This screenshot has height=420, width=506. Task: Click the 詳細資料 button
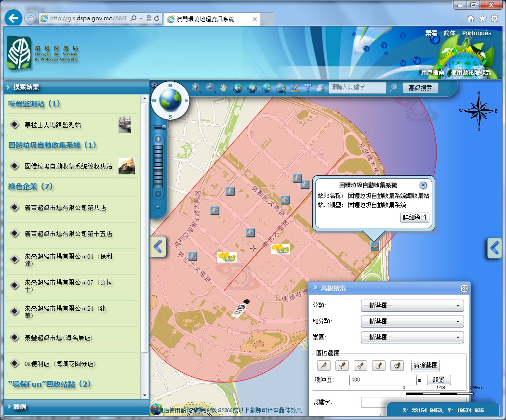point(414,217)
